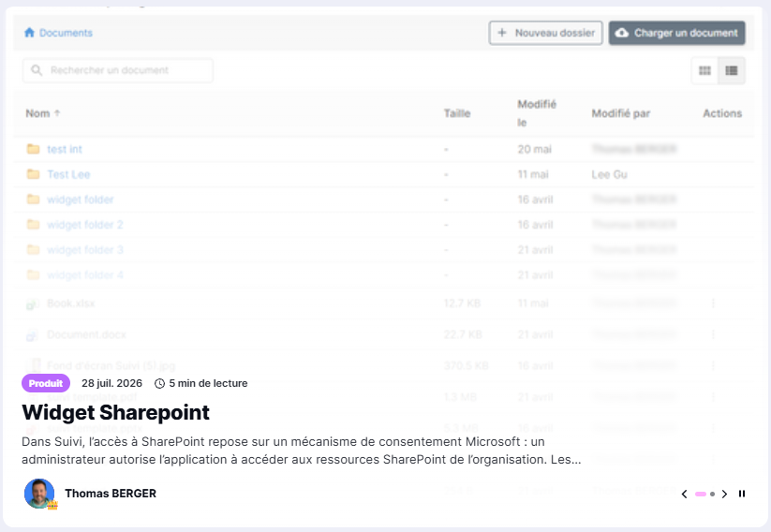Click the clock reading-time icon
This screenshot has height=532, width=771.
click(x=159, y=383)
